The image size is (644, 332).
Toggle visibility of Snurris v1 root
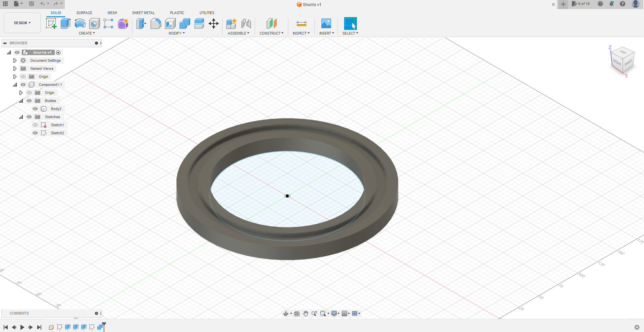[17, 52]
